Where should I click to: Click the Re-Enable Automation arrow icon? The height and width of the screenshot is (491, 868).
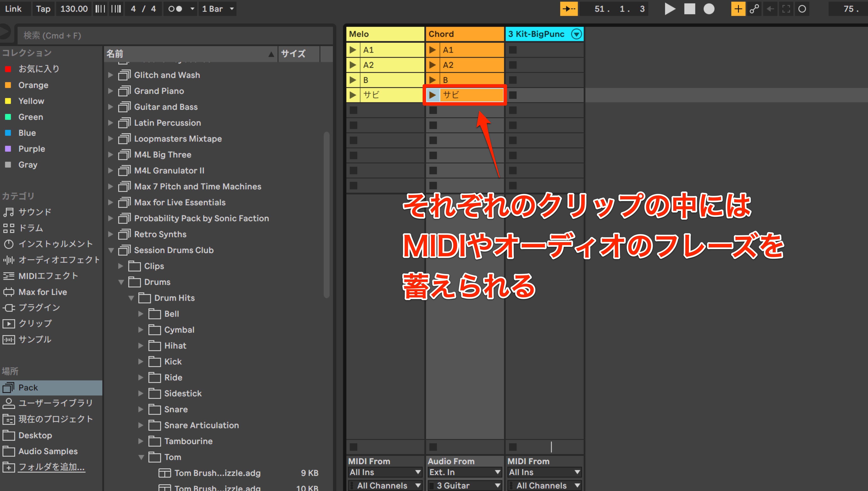tap(770, 9)
